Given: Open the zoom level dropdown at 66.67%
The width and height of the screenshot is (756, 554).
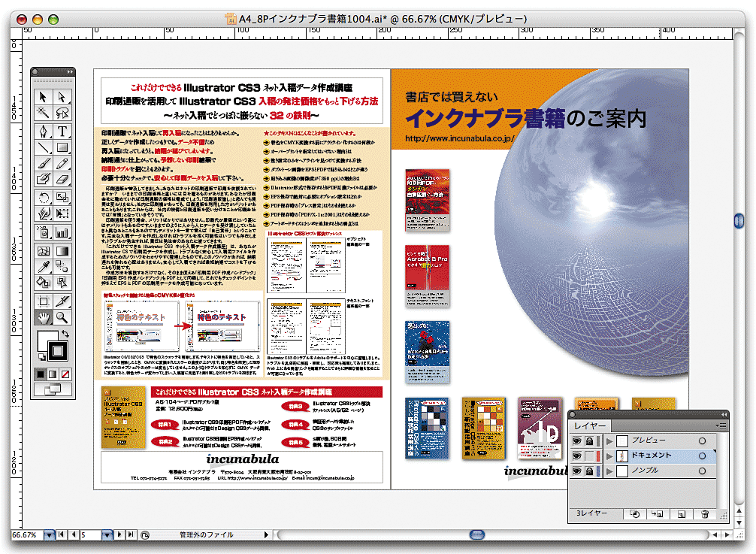Looking at the screenshot, I should click(x=49, y=535).
